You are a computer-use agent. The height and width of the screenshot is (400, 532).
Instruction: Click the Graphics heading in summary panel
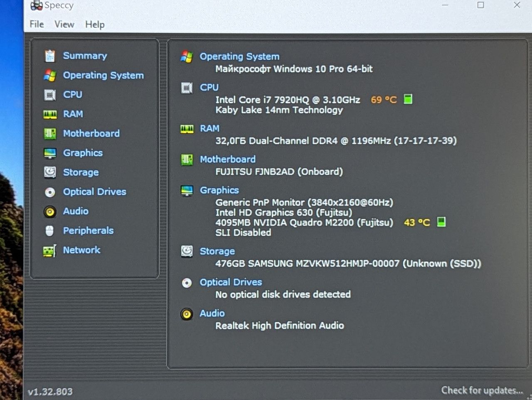click(x=219, y=190)
